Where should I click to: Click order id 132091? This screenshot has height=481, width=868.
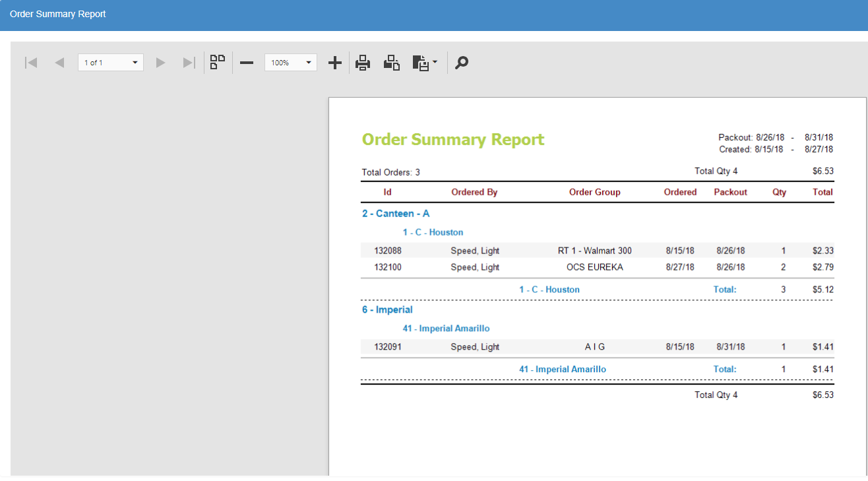point(388,347)
